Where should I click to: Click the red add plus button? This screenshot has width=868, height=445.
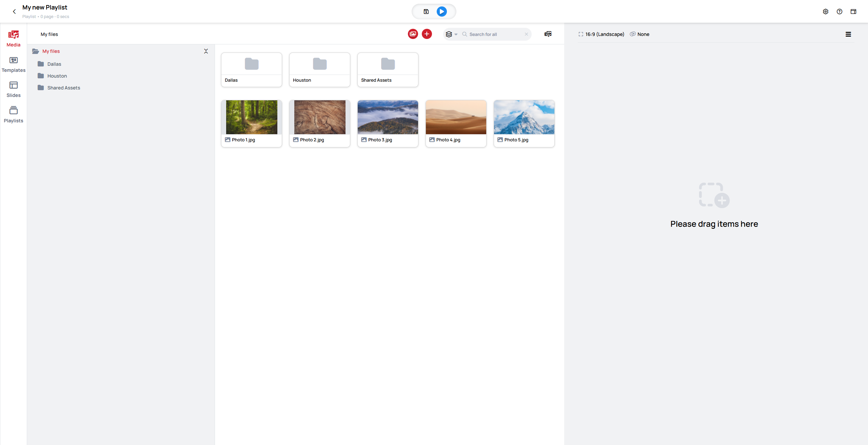tap(427, 34)
